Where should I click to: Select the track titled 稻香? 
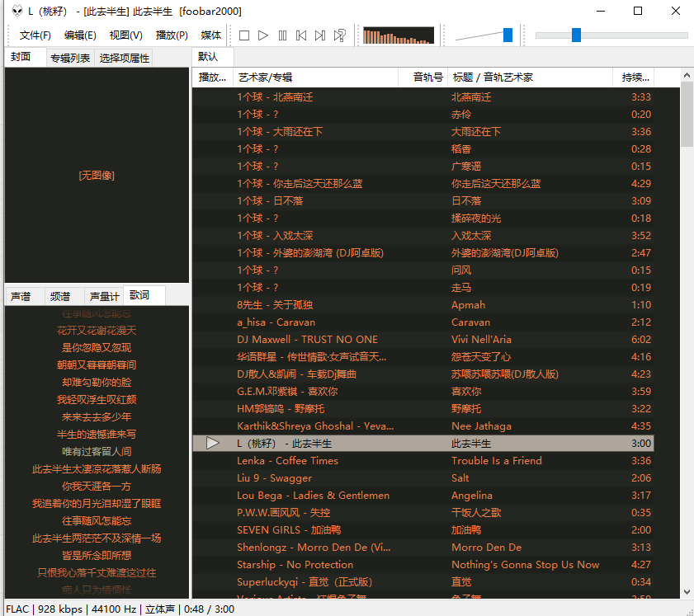tap(423, 149)
